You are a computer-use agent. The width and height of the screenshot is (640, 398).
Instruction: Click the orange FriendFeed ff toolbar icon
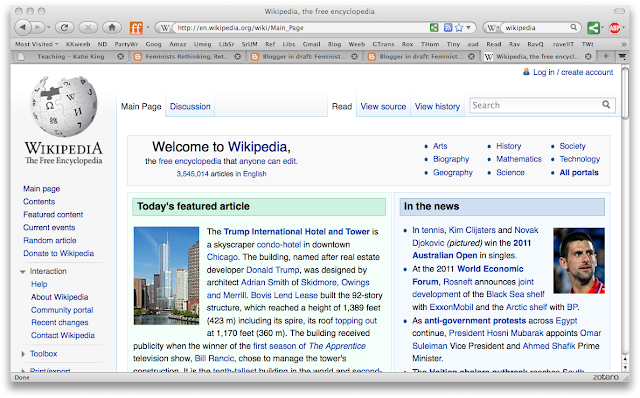136,28
